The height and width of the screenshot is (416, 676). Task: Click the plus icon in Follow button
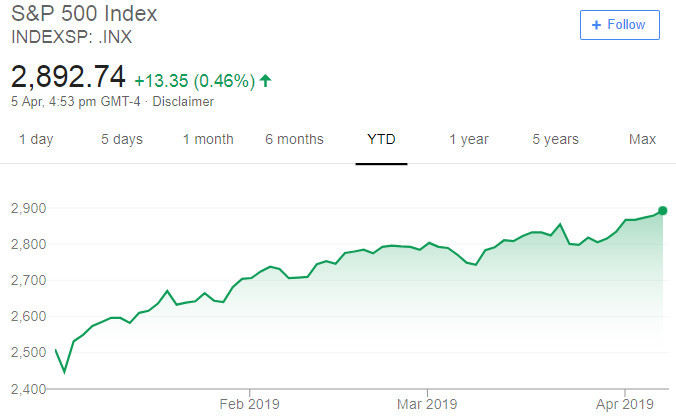[x=596, y=25]
